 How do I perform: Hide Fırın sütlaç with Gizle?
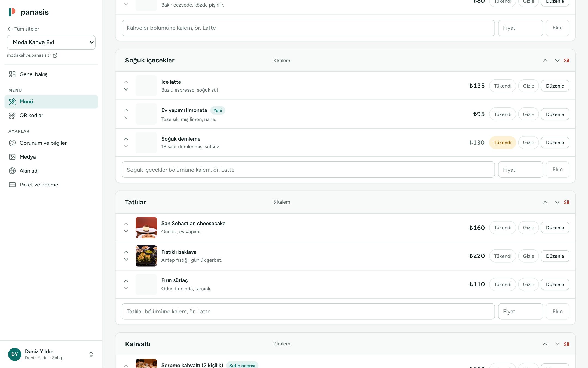tap(528, 285)
